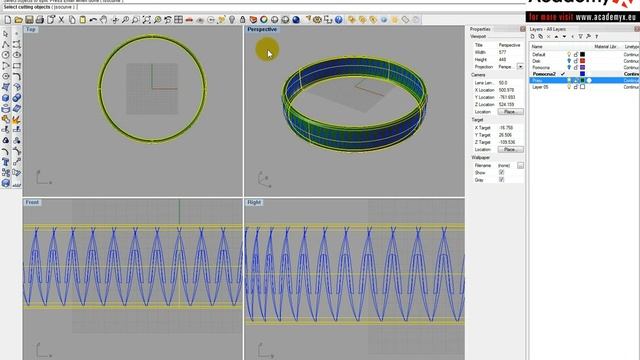Click the Material Library column header
This screenshot has height=360, width=640.
[x=605, y=47]
